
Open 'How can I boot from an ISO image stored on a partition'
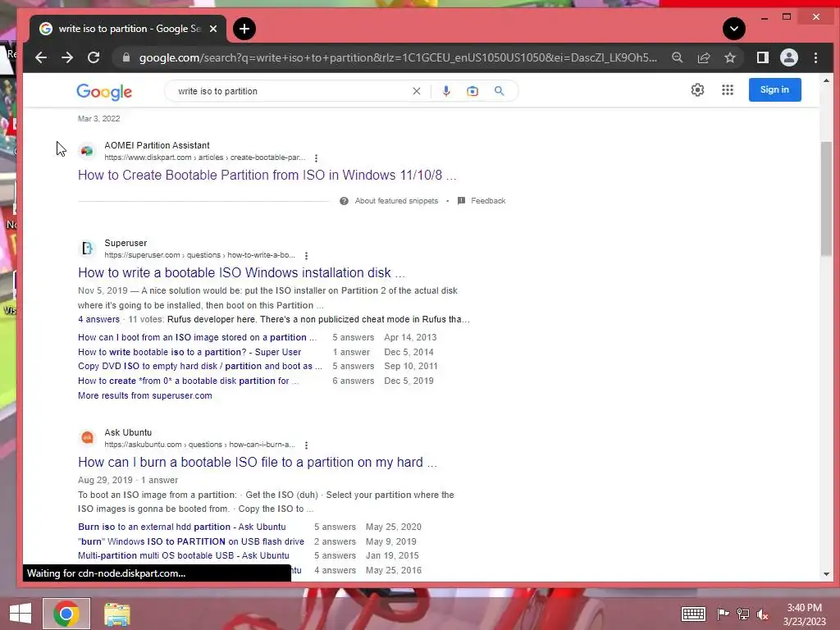click(197, 337)
